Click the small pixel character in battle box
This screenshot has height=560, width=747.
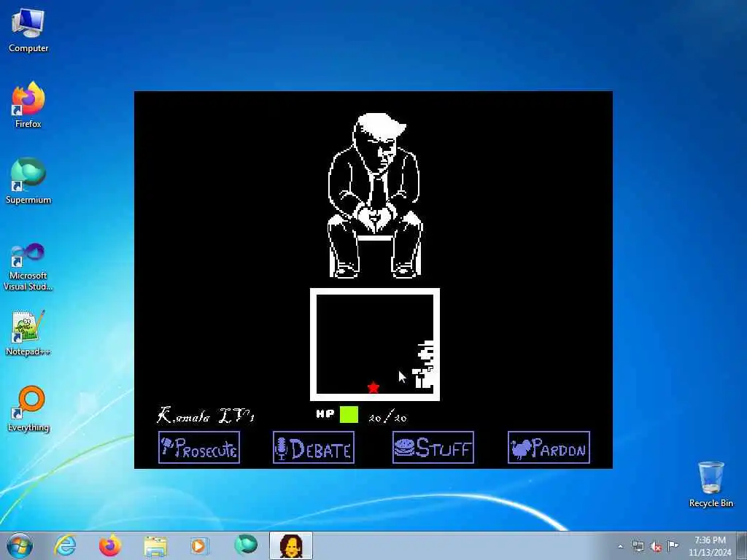pyautogui.click(x=424, y=365)
